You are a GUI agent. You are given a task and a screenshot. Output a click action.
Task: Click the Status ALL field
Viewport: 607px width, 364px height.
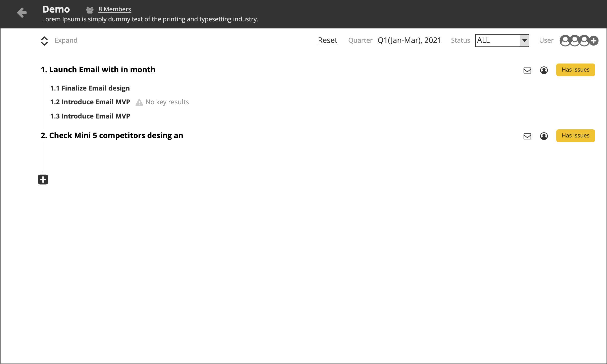[x=502, y=41]
